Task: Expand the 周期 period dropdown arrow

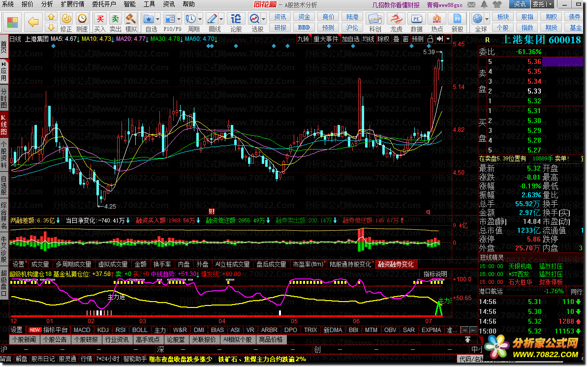Action: (200, 19)
